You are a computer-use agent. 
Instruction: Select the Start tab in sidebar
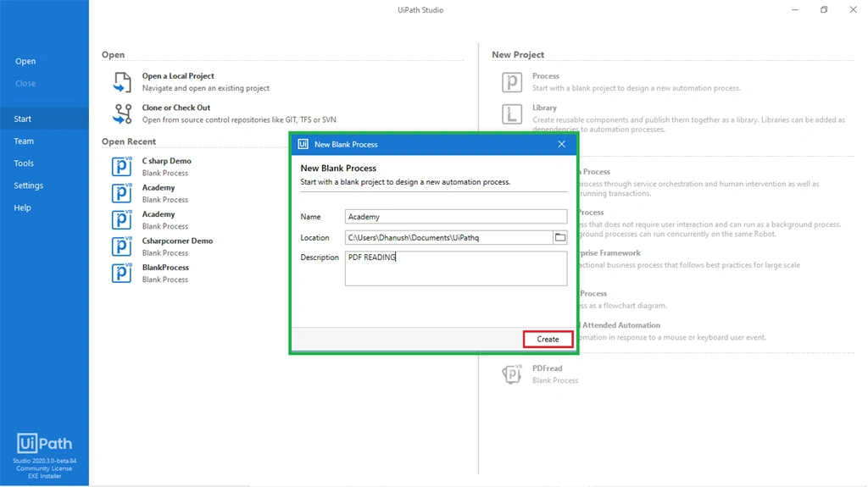click(x=44, y=119)
